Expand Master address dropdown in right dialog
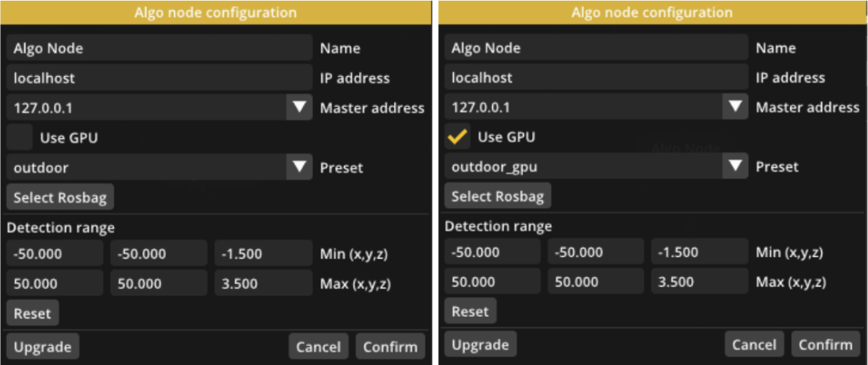868x365 pixels. coord(736,106)
